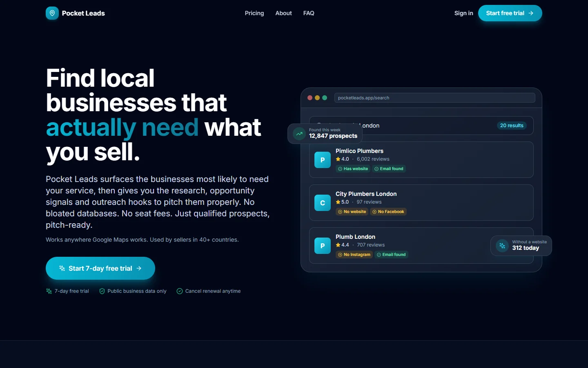Click the trending arrow icon in Found this week card
This screenshot has height=368, width=588.
coord(299,134)
